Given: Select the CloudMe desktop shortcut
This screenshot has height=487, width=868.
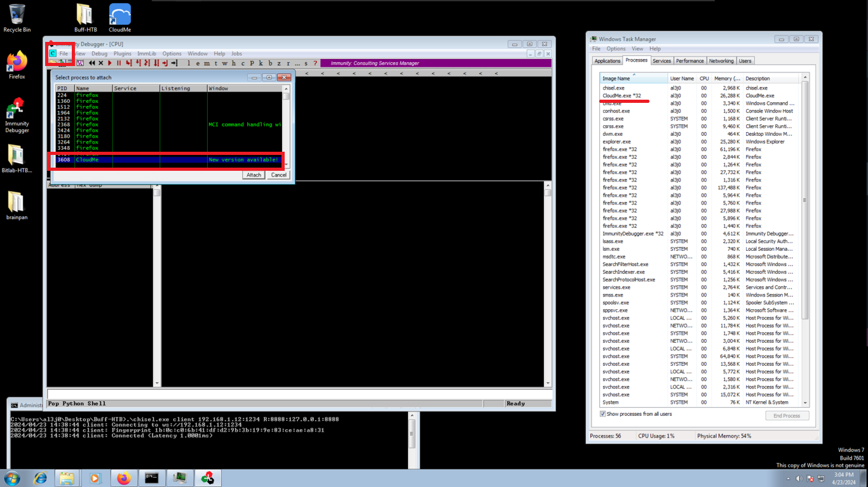Looking at the screenshot, I should 119,18.
